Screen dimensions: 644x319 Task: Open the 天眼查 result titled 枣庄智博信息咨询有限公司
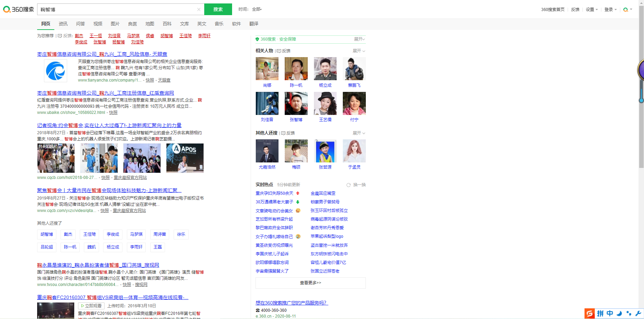(102, 54)
